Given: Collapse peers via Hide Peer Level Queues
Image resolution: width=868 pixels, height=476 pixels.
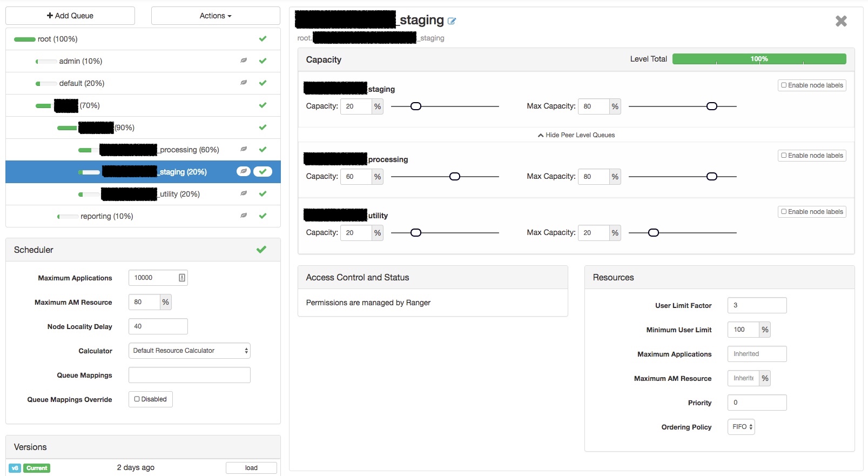Looking at the screenshot, I should pyautogui.click(x=576, y=135).
